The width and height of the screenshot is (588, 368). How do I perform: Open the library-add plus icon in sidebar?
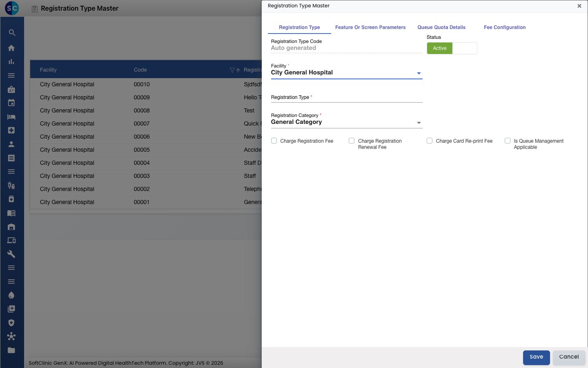(11, 309)
